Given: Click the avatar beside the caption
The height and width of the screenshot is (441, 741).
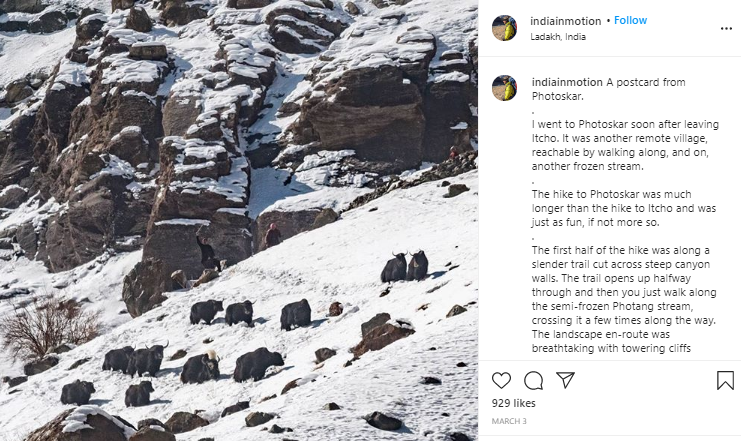Looking at the screenshot, I should 505,88.
